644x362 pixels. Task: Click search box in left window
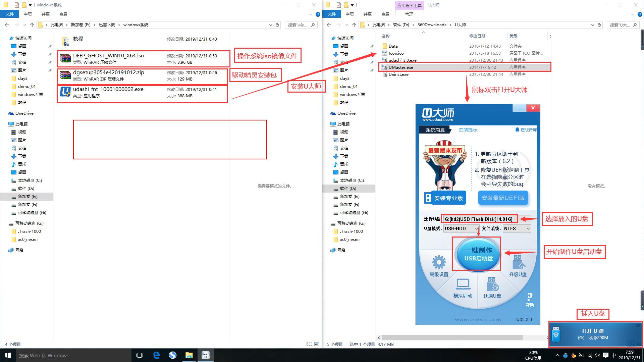(x=301, y=25)
